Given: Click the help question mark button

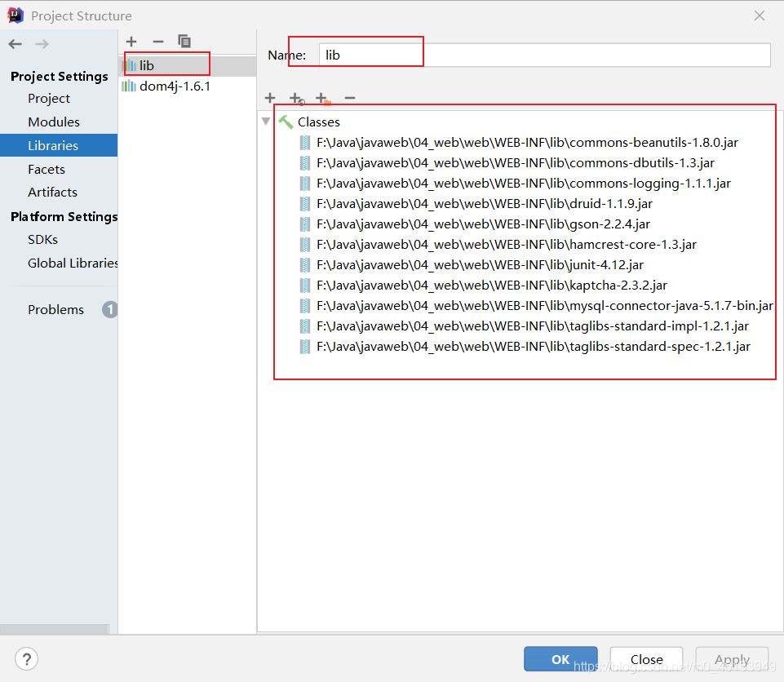Looking at the screenshot, I should click(26, 659).
